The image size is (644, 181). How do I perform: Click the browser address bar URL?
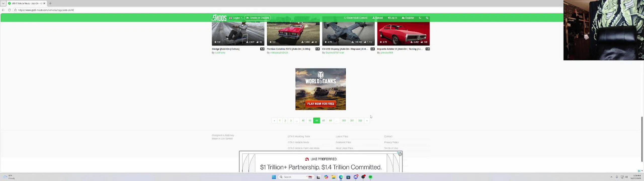(x=46, y=10)
